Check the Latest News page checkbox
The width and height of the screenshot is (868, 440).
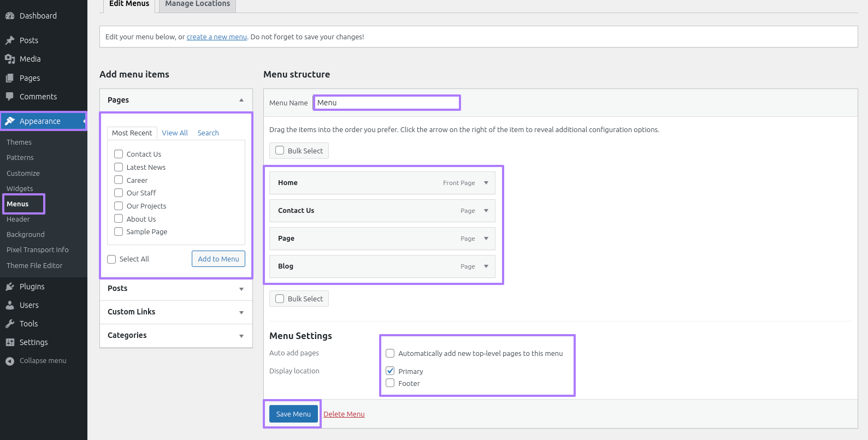point(119,167)
